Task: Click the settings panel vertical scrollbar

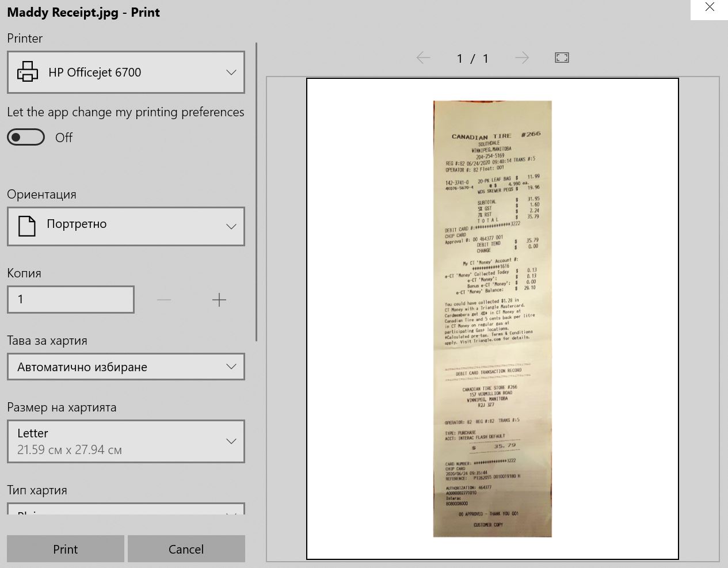Action: [256, 192]
